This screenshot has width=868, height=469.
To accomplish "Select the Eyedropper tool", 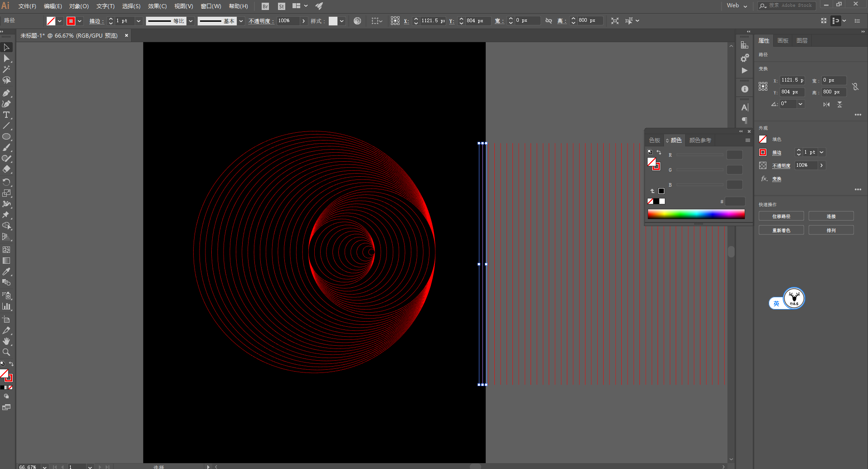I will [x=6, y=272].
